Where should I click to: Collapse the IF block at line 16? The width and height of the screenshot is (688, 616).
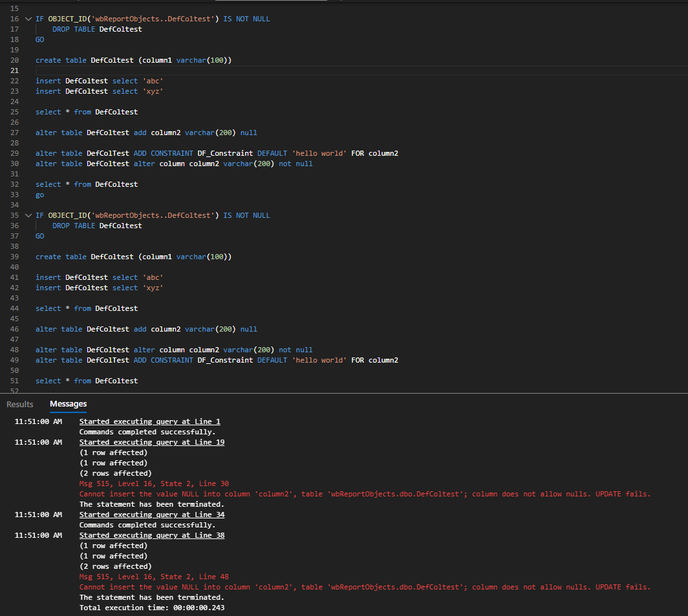28,19
